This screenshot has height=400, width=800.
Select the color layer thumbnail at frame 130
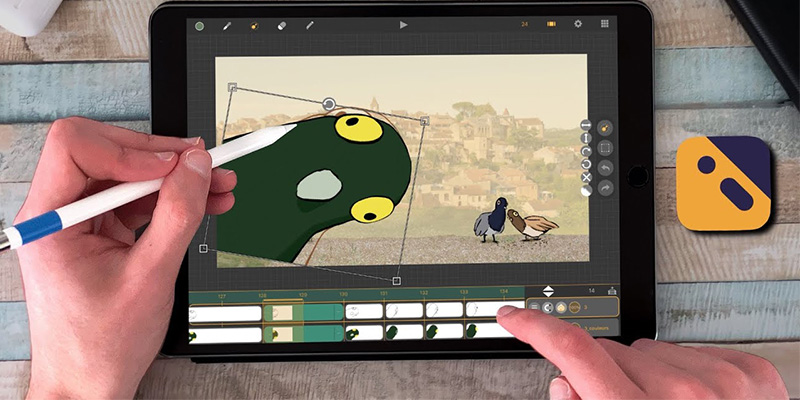point(364,333)
